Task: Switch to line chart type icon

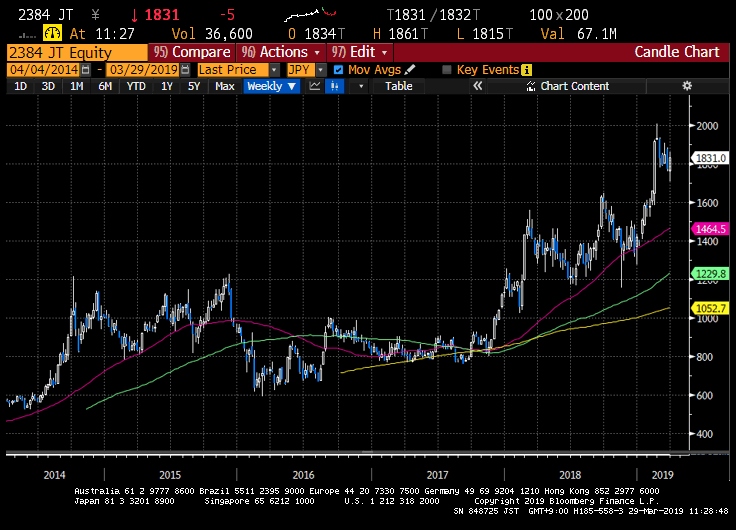Action: 315,87
